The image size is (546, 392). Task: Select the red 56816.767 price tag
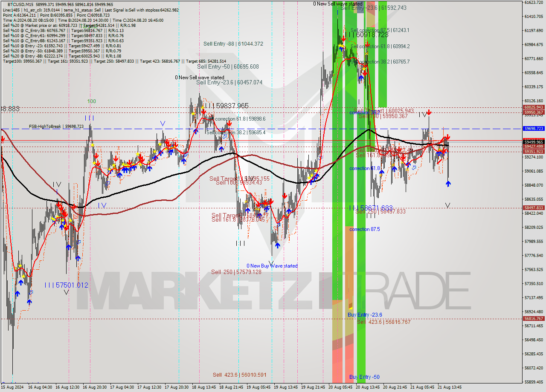pos(534,319)
